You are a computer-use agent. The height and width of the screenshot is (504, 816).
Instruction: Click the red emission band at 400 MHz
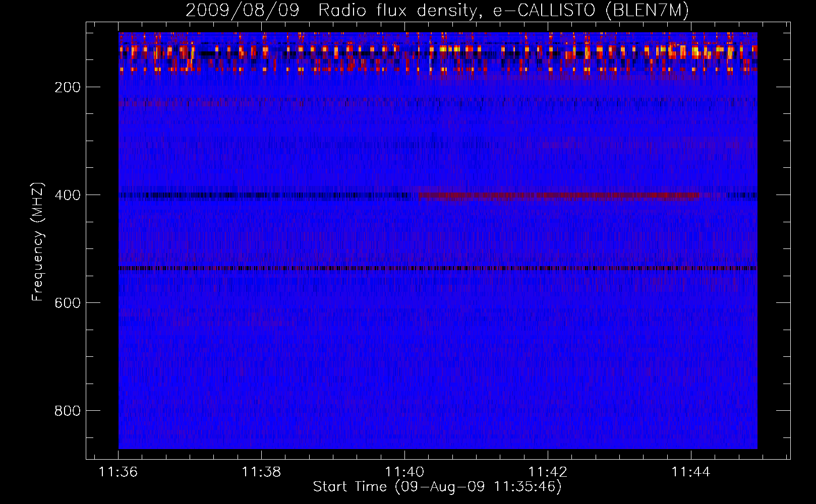[x=555, y=195]
